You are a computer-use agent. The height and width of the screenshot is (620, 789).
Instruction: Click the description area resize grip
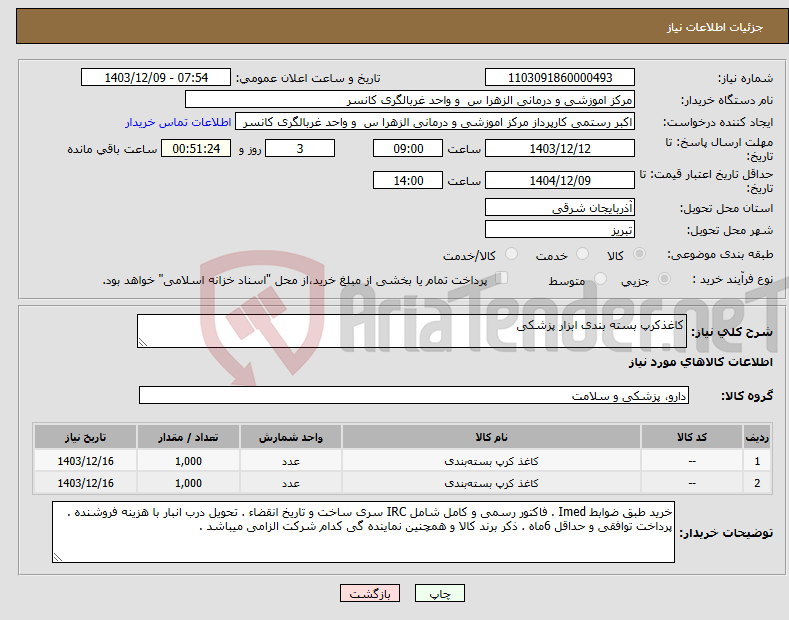pyautogui.click(x=143, y=342)
